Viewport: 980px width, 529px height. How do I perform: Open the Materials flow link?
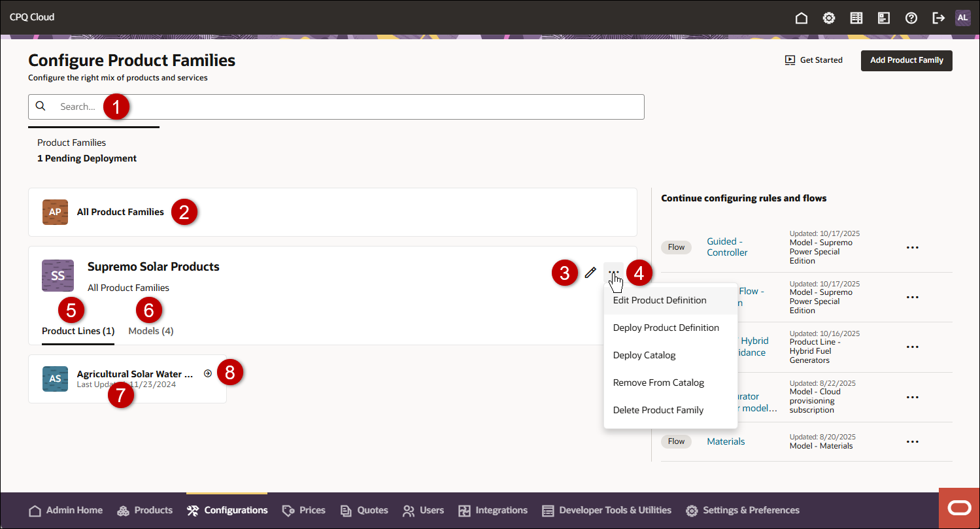726,441
